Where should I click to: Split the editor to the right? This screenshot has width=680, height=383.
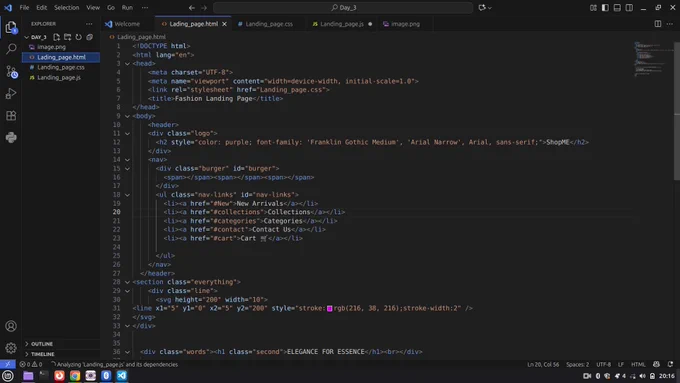658,24
